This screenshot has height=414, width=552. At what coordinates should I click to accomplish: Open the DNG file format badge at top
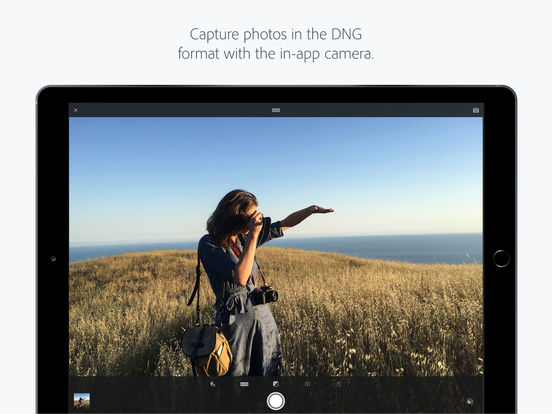[x=276, y=110]
